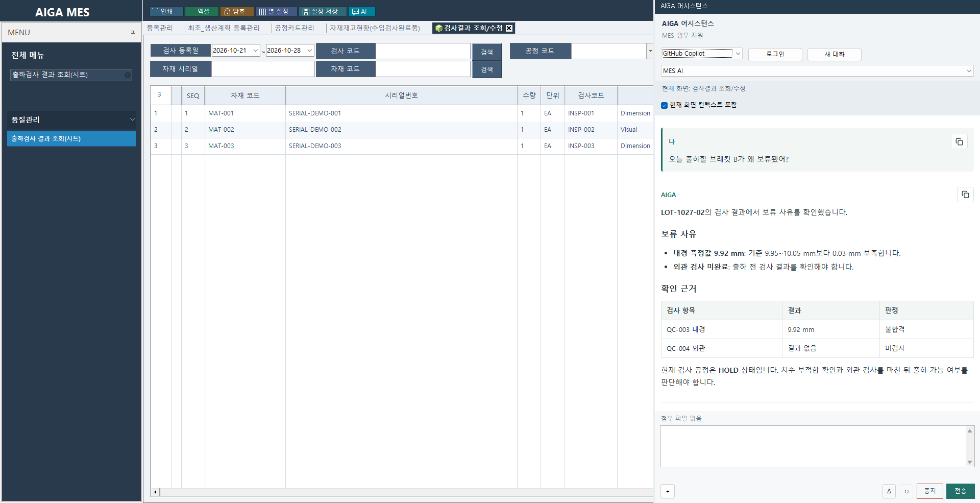
Task: Click the delta symbol button near 중지
Action: pos(889,491)
